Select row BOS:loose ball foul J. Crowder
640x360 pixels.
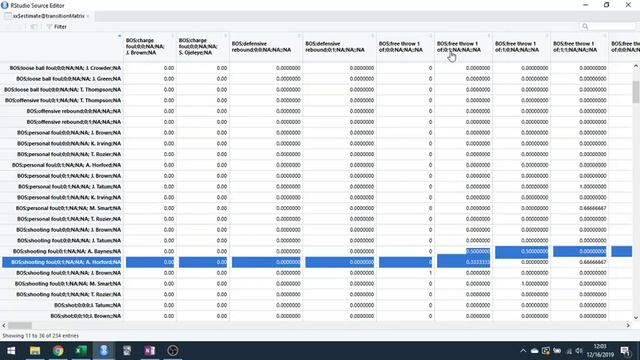pyautogui.click(x=65, y=68)
